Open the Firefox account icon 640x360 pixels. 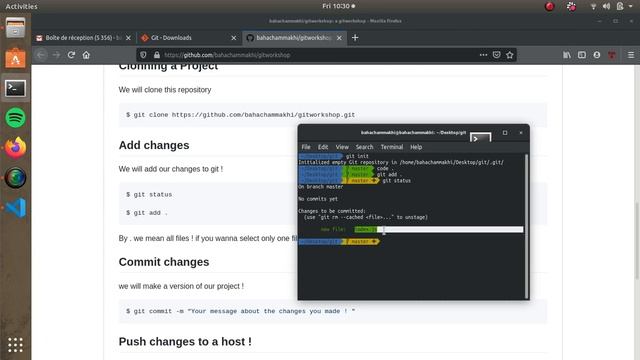[x=597, y=55]
